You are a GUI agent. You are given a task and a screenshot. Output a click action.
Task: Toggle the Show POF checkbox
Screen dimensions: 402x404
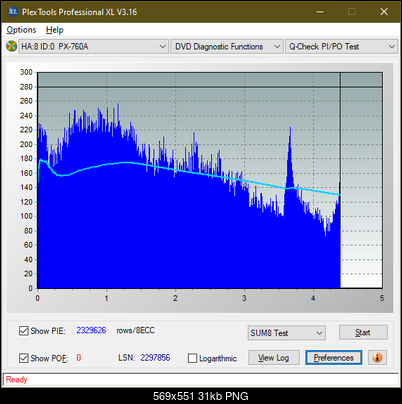tap(24, 358)
